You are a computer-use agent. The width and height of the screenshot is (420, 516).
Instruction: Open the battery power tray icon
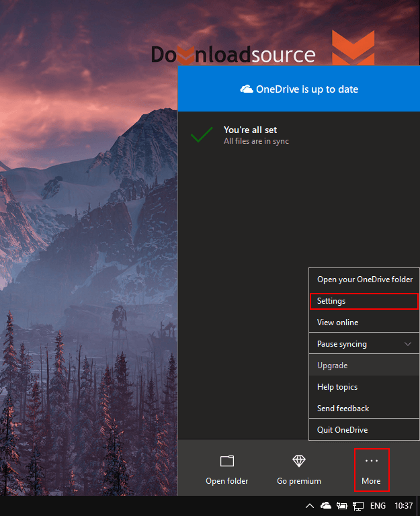click(341, 505)
